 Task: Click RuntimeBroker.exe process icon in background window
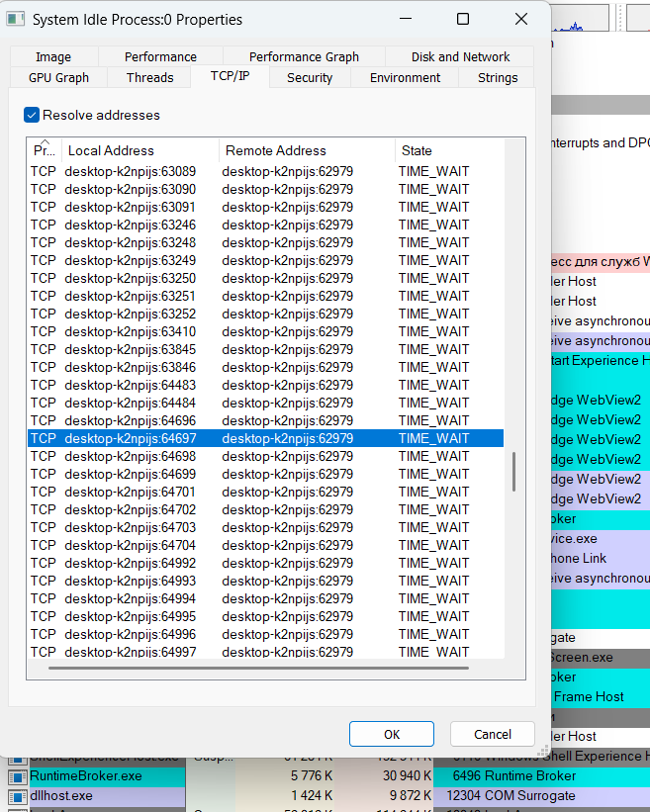17,776
